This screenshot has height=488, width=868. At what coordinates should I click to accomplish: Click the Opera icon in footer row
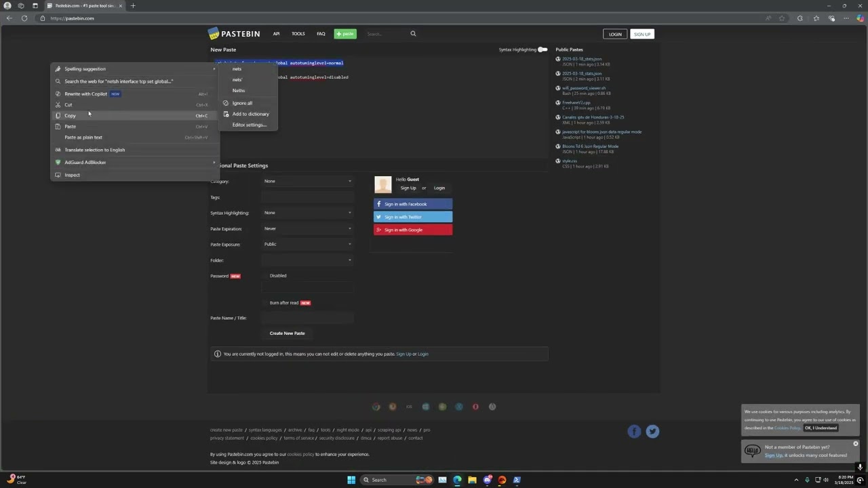coord(475,407)
